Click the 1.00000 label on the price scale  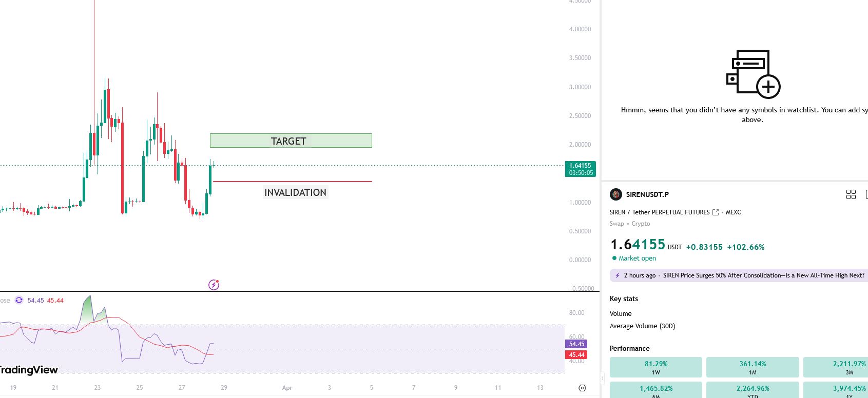coord(580,203)
